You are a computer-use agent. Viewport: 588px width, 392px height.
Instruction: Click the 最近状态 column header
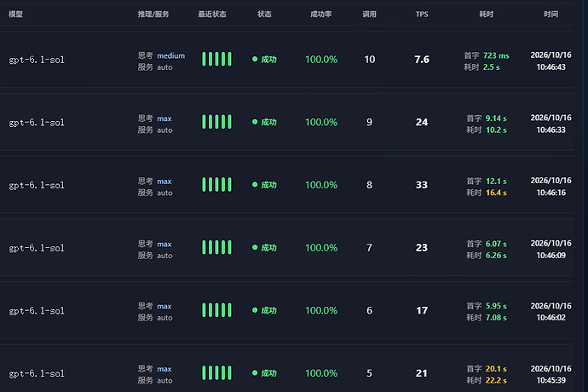click(x=212, y=14)
